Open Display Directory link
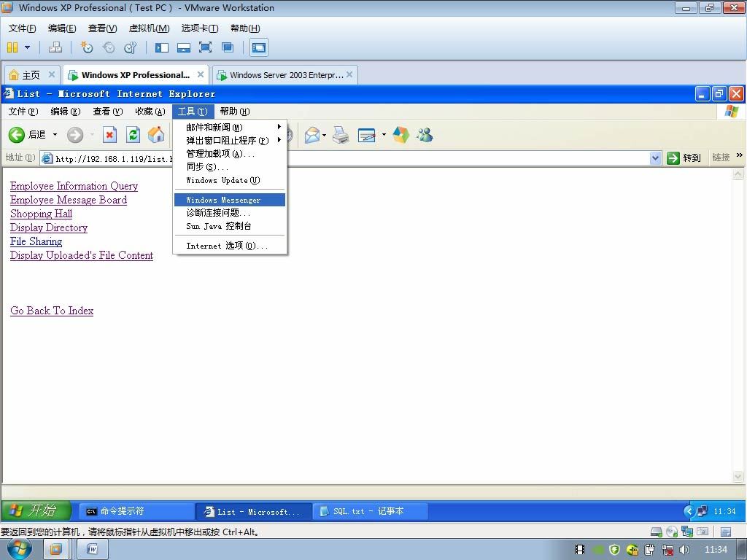747x560 pixels. 49,227
